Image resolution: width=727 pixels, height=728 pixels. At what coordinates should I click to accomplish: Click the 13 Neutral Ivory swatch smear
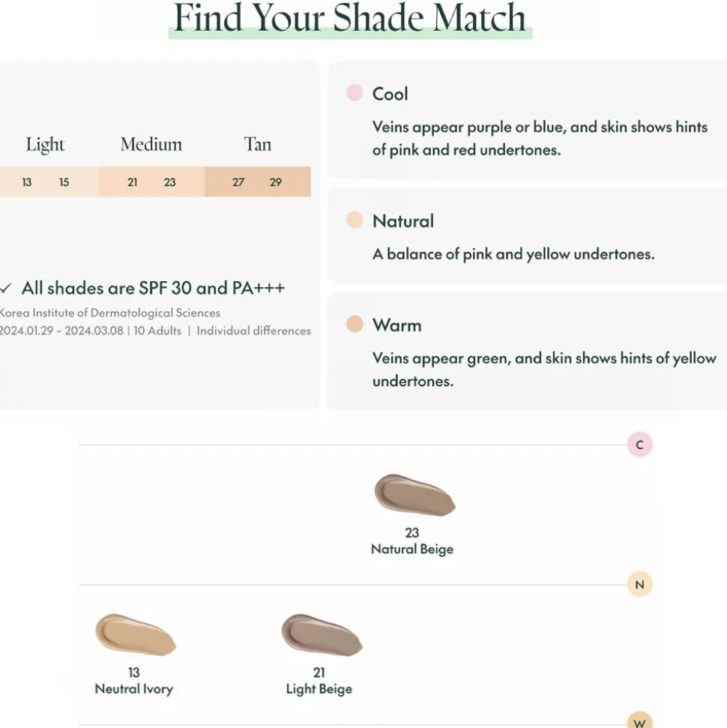135,634
